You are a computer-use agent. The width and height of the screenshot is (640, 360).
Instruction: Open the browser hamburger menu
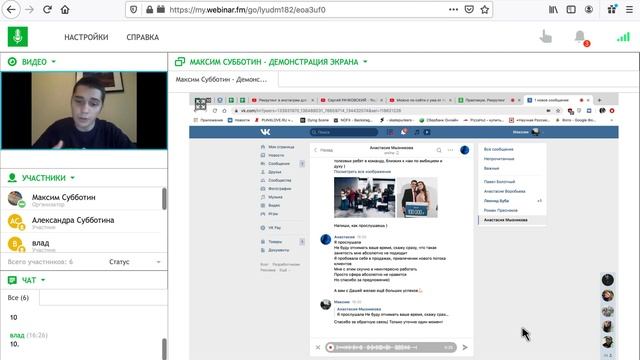[x=629, y=9]
